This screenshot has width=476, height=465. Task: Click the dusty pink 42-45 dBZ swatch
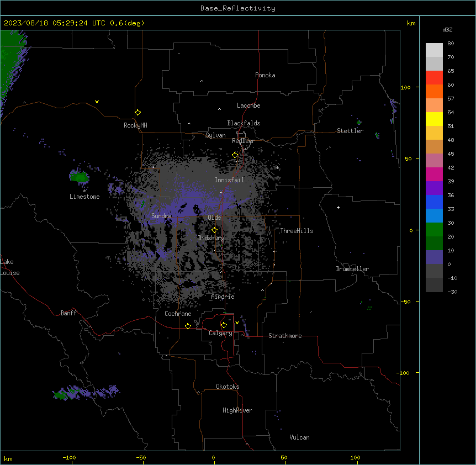[434, 161]
